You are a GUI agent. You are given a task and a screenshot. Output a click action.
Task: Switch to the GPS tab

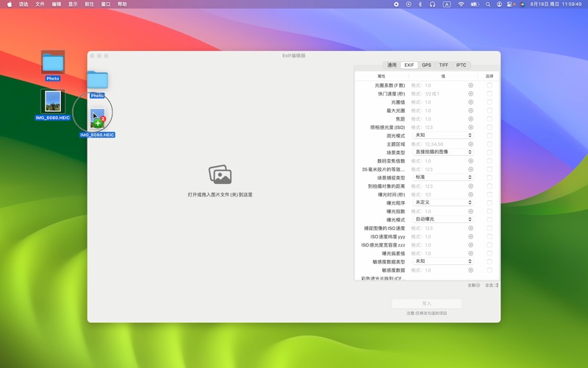(426, 65)
